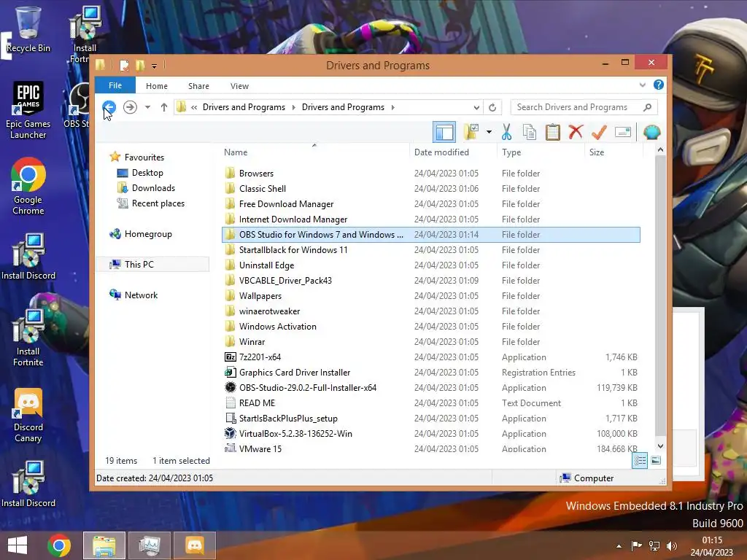
Task: Click the orange checkmark icon
Action: coord(599,132)
